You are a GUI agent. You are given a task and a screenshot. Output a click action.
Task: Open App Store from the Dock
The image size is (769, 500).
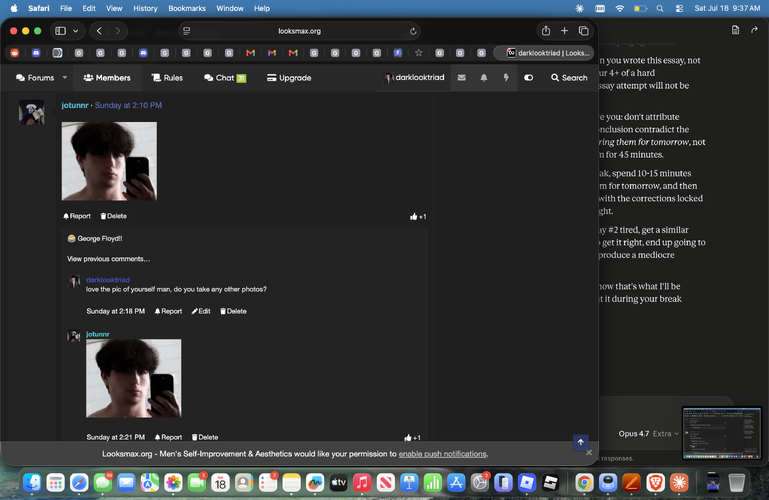click(x=456, y=483)
